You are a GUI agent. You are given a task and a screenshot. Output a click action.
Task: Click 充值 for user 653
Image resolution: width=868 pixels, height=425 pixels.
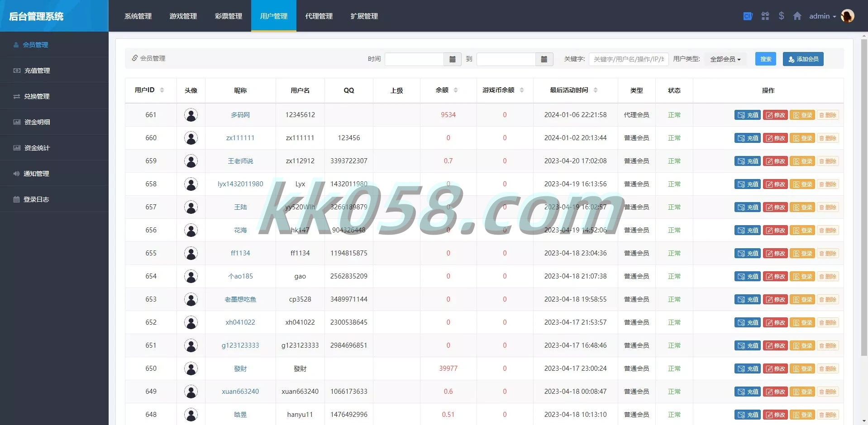pos(748,300)
